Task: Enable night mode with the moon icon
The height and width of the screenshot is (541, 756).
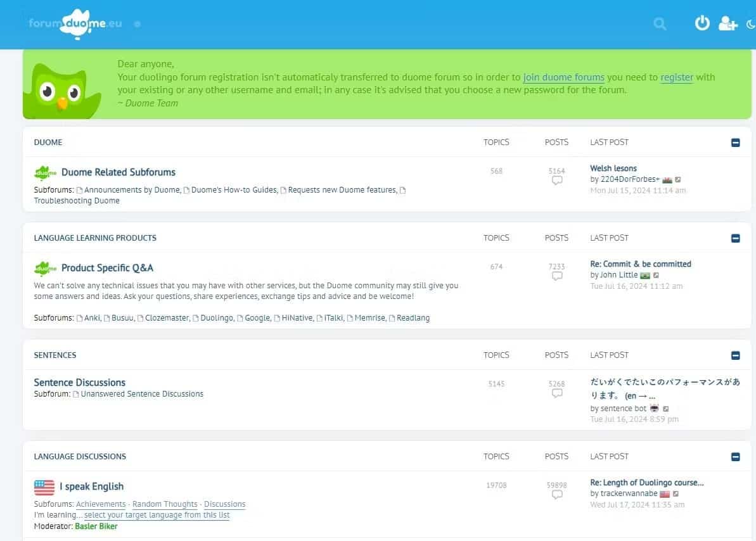Action: [x=750, y=23]
